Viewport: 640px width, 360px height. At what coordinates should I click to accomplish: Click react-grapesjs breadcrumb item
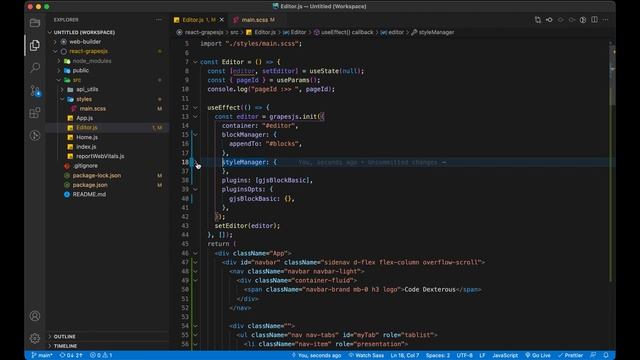point(200,32)
